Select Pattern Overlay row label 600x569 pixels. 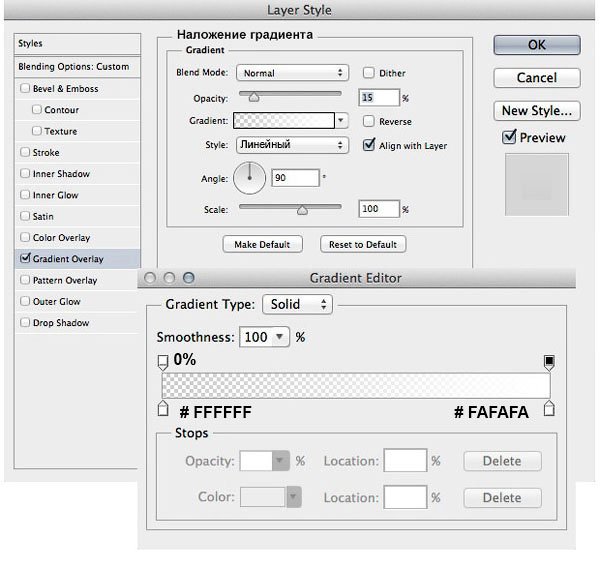[65, 280]
